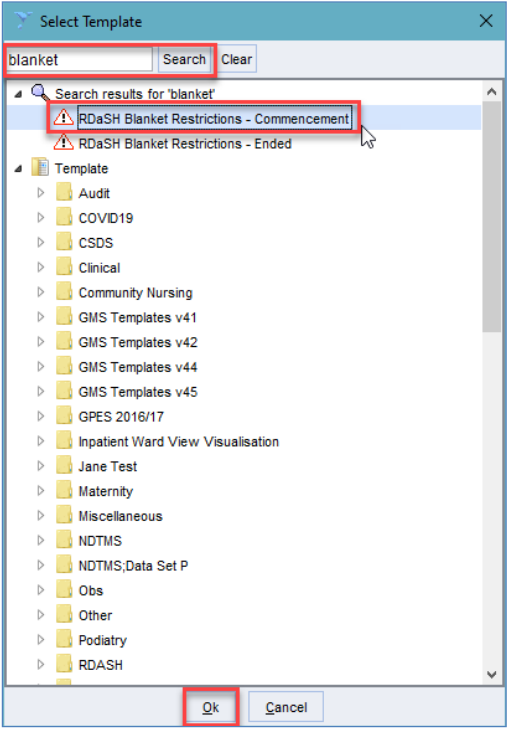Select Inpatient Ward View Visualisation item
Viewport: 509px width, 729px height.
pyautogui.click(x=178, y=441)
